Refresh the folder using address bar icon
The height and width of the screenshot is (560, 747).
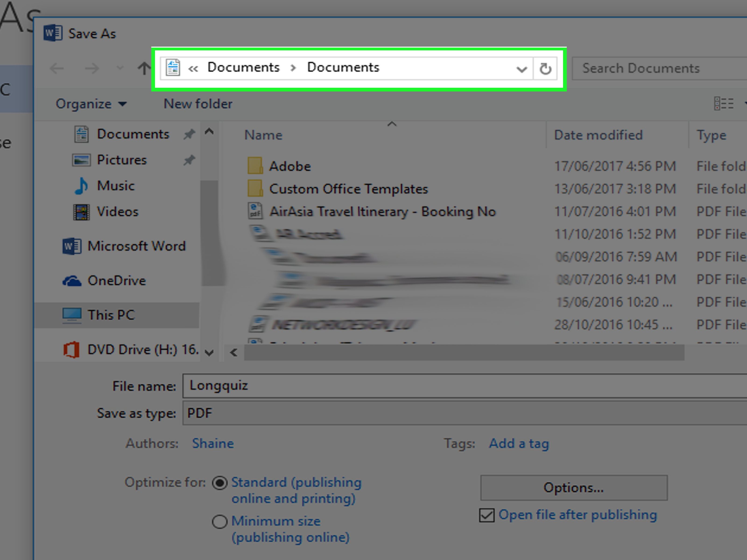click(545, 69)
